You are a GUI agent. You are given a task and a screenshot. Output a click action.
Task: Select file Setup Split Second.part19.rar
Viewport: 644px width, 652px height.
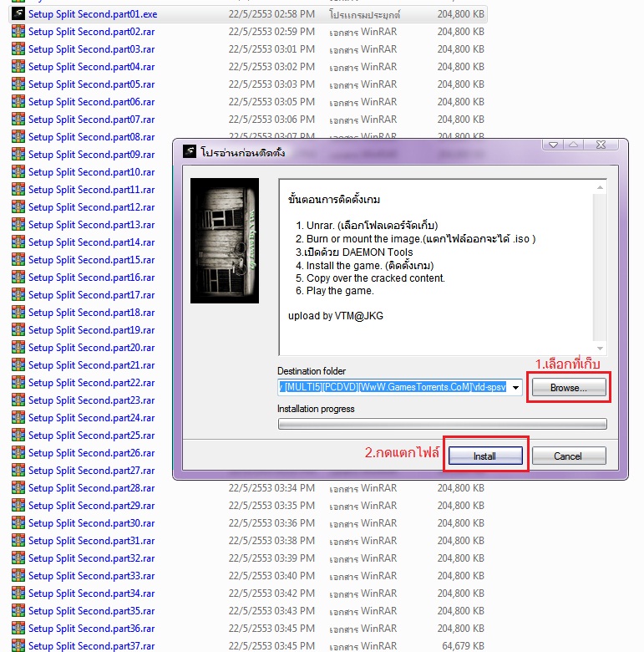coord(91,329)
